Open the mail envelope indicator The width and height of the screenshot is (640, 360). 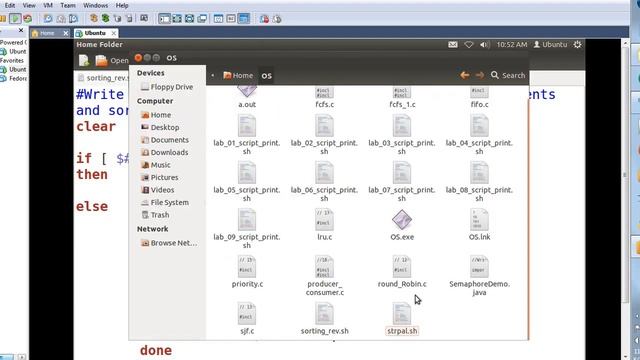click(453, 44)
